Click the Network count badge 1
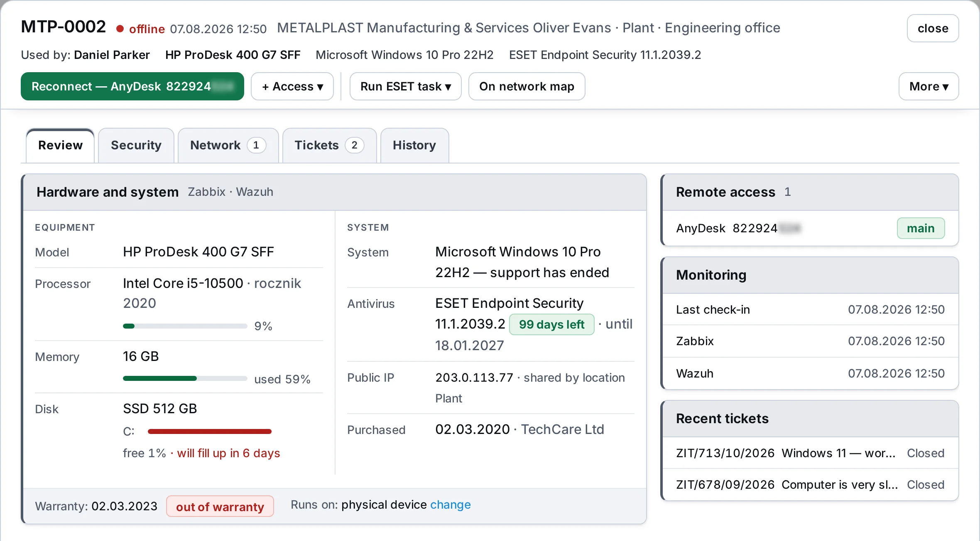This screenshot has width=980, height=541. coord(256,145)
